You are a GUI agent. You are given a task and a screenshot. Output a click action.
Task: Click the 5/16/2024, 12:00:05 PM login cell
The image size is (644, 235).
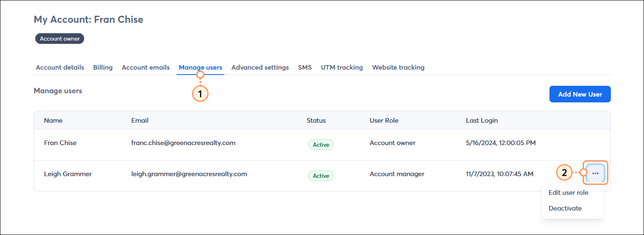click(501, 143)
